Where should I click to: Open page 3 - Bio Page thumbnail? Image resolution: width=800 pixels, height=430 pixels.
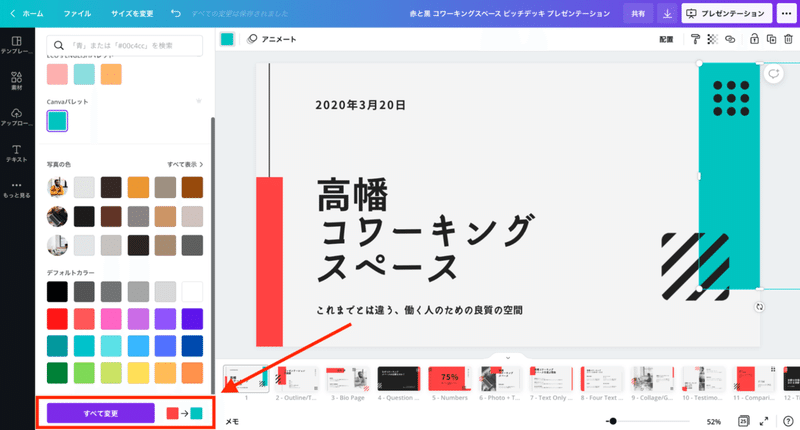coord(348,379)
